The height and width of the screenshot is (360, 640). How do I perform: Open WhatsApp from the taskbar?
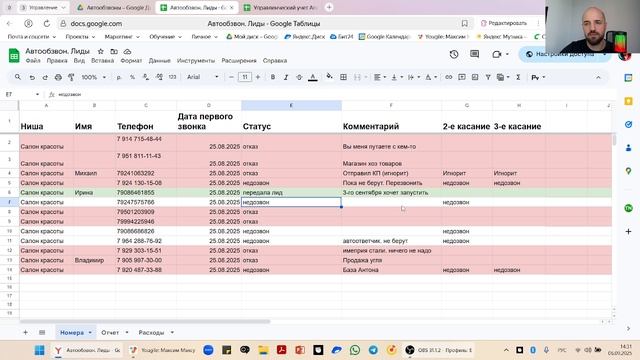tap(355, 350)
